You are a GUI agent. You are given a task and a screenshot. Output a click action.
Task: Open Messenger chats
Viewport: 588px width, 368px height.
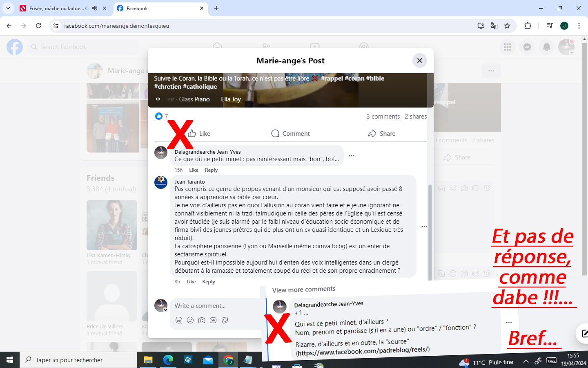click(527, 47)
